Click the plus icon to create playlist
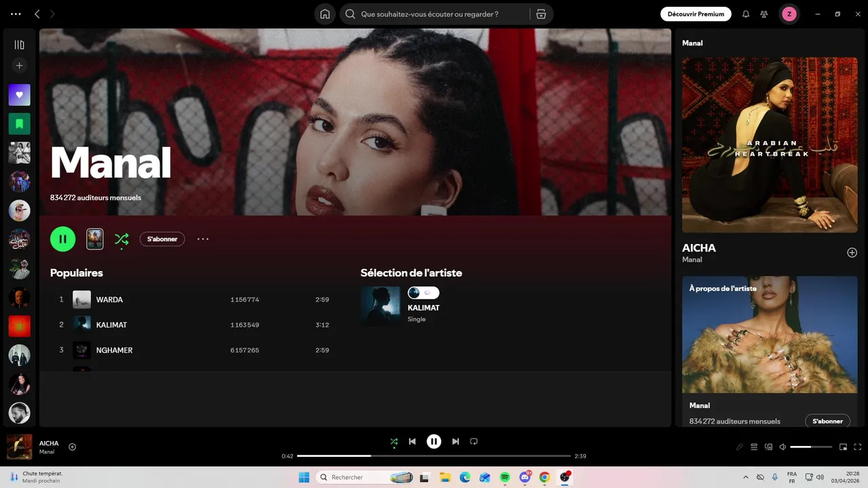The image size is (868, 488). point(19,66)
